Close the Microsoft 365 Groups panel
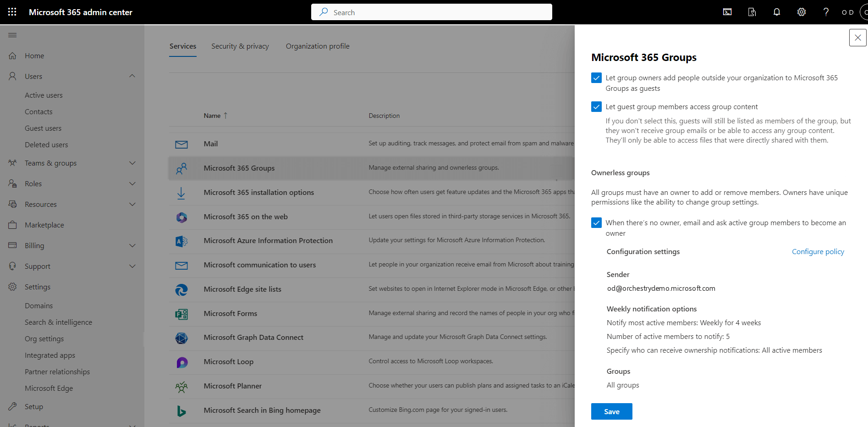 pos(858,38)
